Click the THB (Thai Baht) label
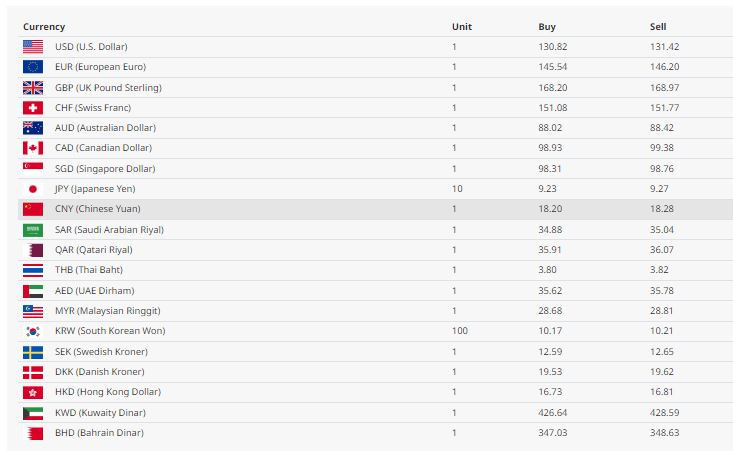Image resolution: width=733 pixels, height=451 pixels. 89,270
